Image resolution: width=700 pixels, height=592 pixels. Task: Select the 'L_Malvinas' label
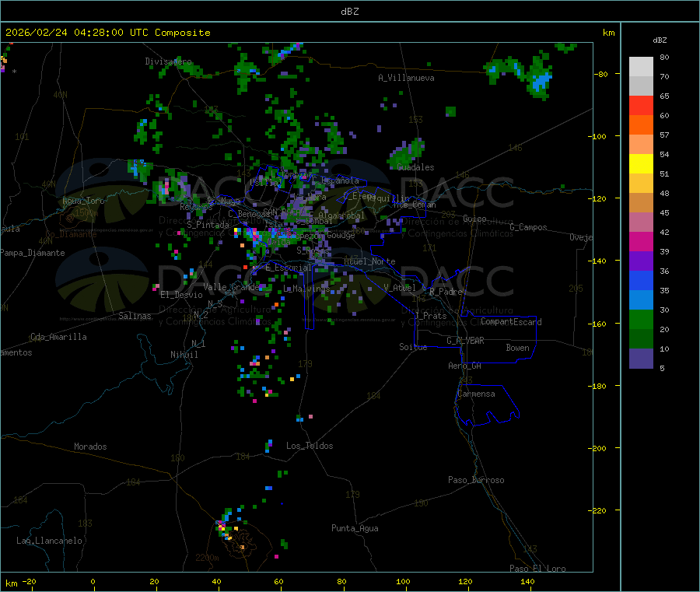point(306,289)
